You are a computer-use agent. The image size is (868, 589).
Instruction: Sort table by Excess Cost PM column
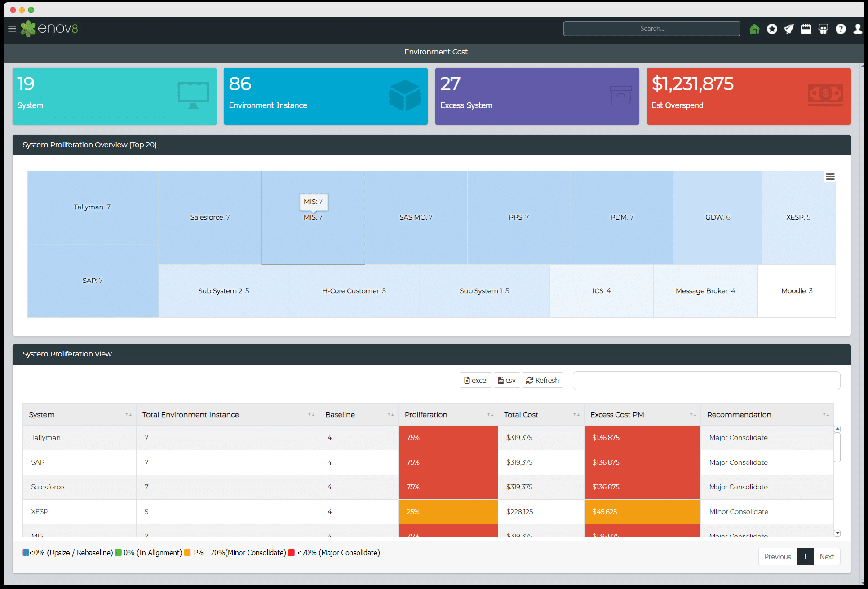point(642,415)
